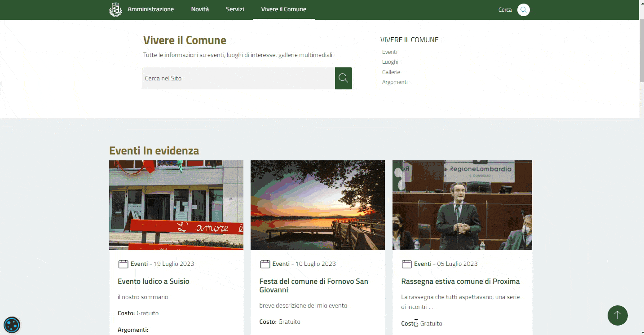This screenshot has width=644, height=335.
Task: Open the Amministrazione menu
Action: pos(150,9)
